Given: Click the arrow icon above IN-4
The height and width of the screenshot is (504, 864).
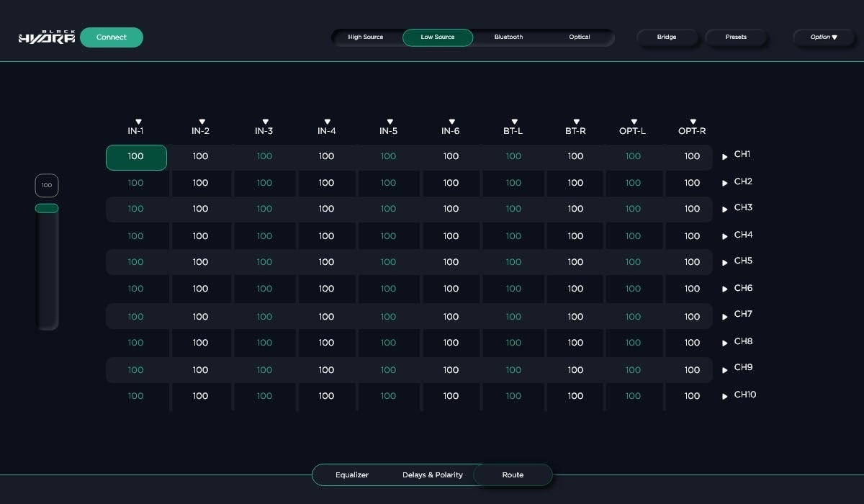Looking at the screenshot, I should [x=327, y=122].
